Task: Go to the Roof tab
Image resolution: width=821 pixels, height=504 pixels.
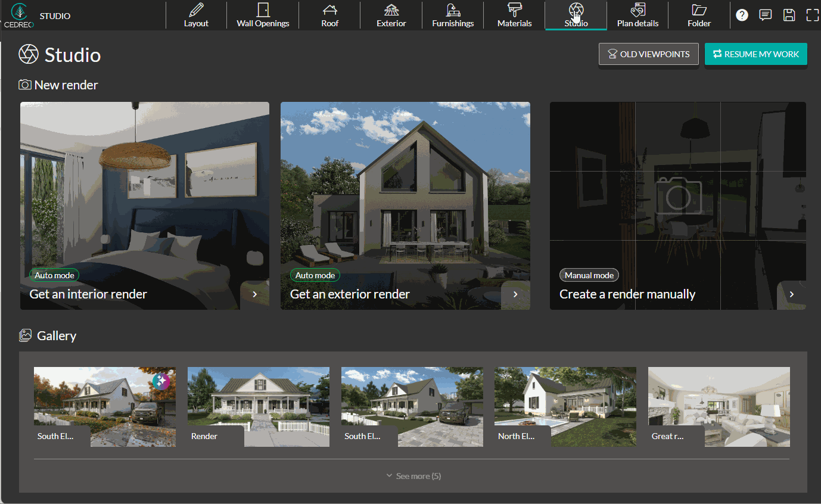Action: click(x=329, y=15)
